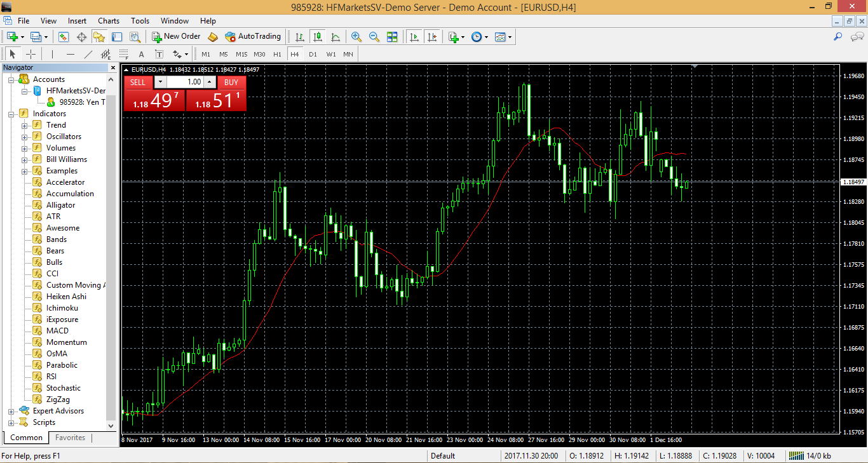868x463 pixels.
Task: Open the Tile Windows icon
Action: coord(391,37)
